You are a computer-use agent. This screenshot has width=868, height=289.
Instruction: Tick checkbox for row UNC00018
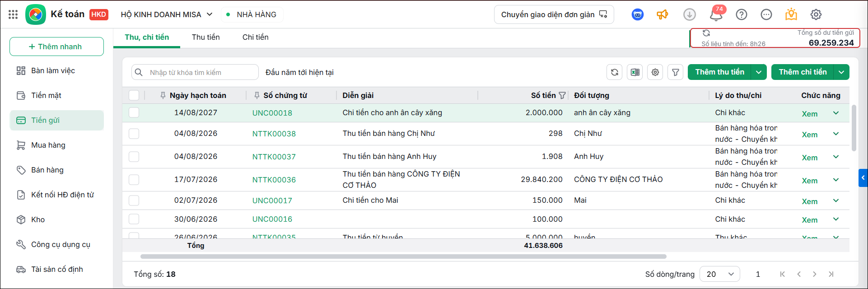pos(134,112)
